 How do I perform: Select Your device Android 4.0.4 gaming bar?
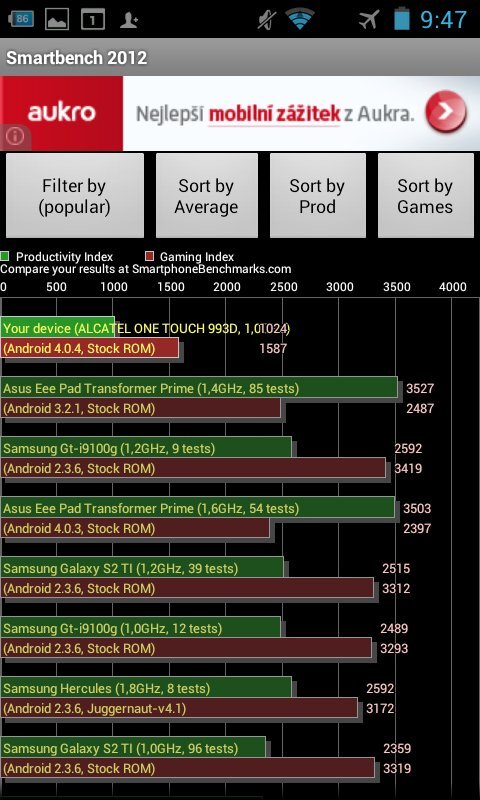coord(90,348)
